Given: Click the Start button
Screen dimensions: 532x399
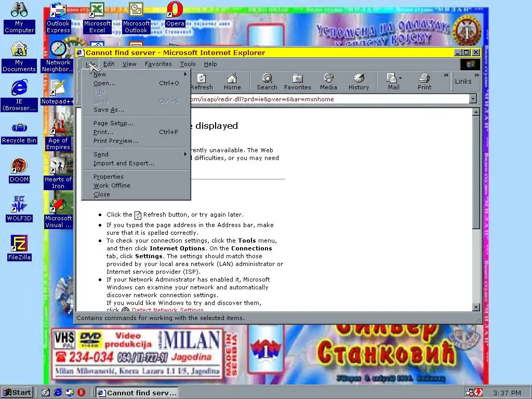Looking at the screenshot, I should (x=17, y=393).
